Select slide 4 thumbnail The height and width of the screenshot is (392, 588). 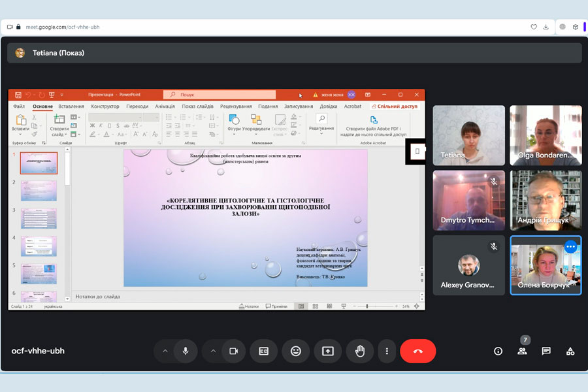[x=39, y=246]
